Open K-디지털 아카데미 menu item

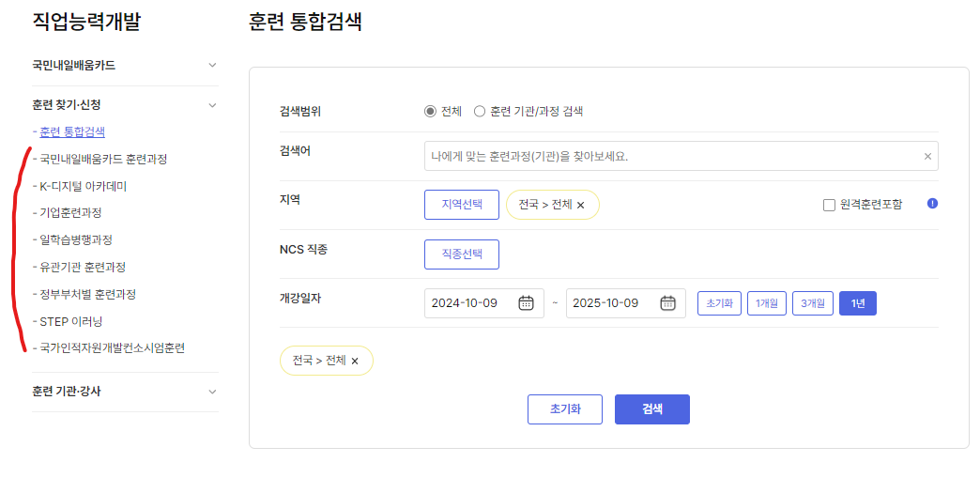[x=84, y=186]
